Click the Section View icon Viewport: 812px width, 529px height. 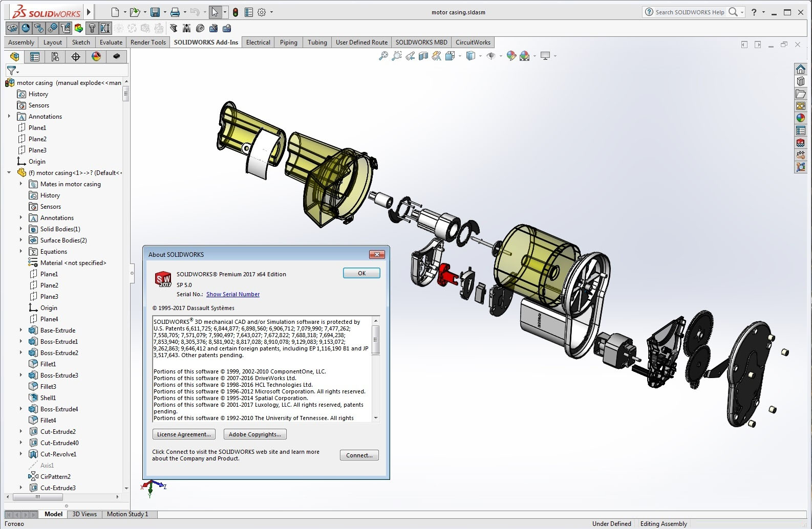pyautogui.click(x=423, y=56)
